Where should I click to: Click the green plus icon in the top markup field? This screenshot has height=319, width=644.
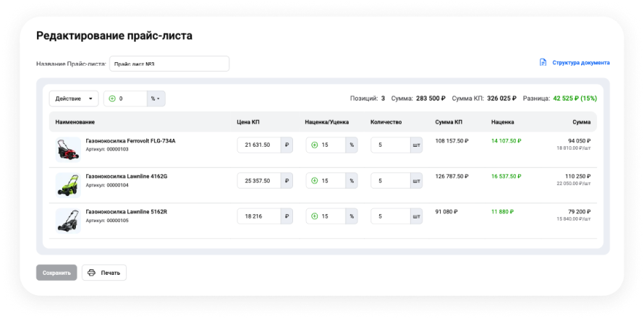pyautogui.click(x=112, y=98)
